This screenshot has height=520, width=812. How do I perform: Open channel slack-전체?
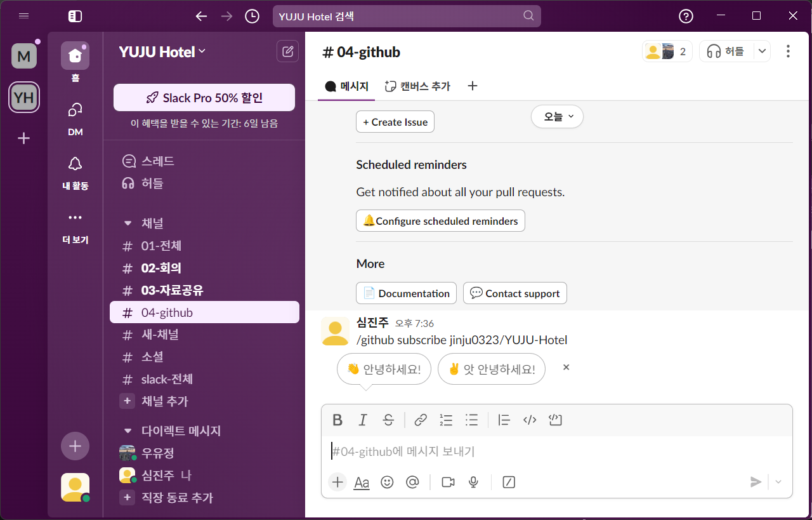[x=204, y=379]
